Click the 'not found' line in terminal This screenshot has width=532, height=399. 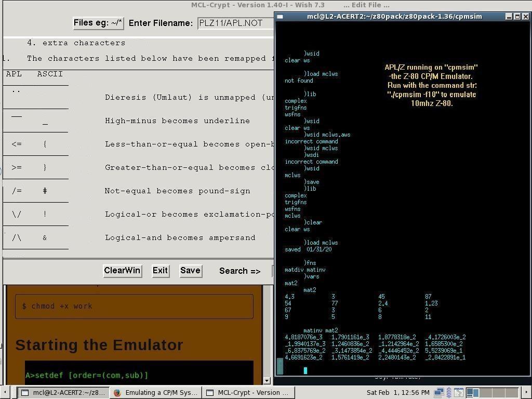299,81
